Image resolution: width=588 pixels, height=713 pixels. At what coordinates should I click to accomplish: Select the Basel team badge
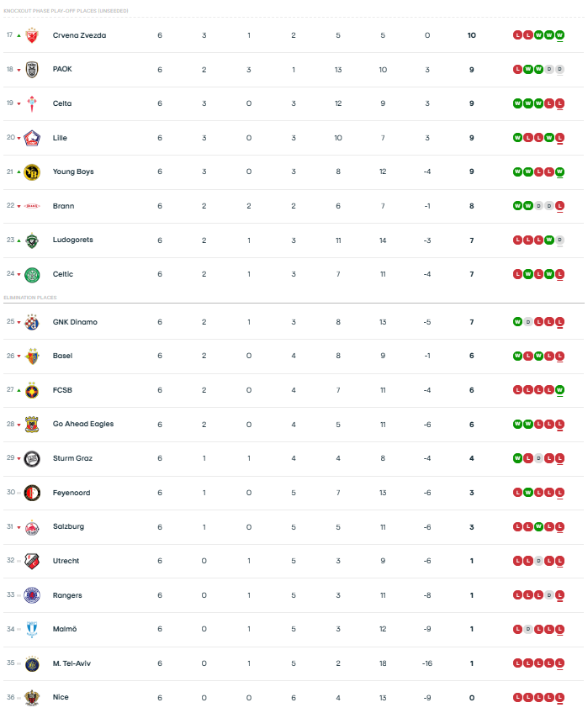tap(32, 356)
